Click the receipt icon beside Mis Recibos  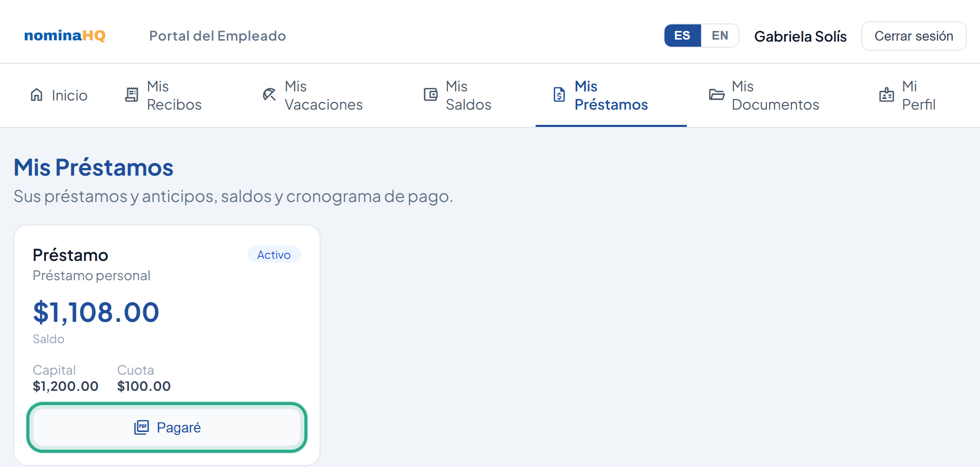pyautogui.click(x=132, y=95)
